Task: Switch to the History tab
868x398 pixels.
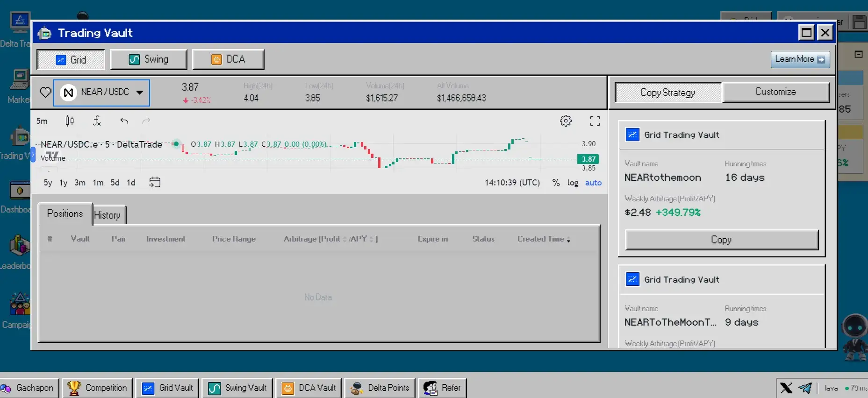Action: (x=108, y=215)
